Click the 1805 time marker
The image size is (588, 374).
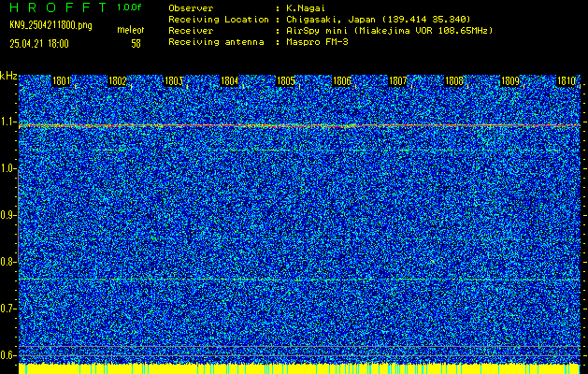pos(285,81)
